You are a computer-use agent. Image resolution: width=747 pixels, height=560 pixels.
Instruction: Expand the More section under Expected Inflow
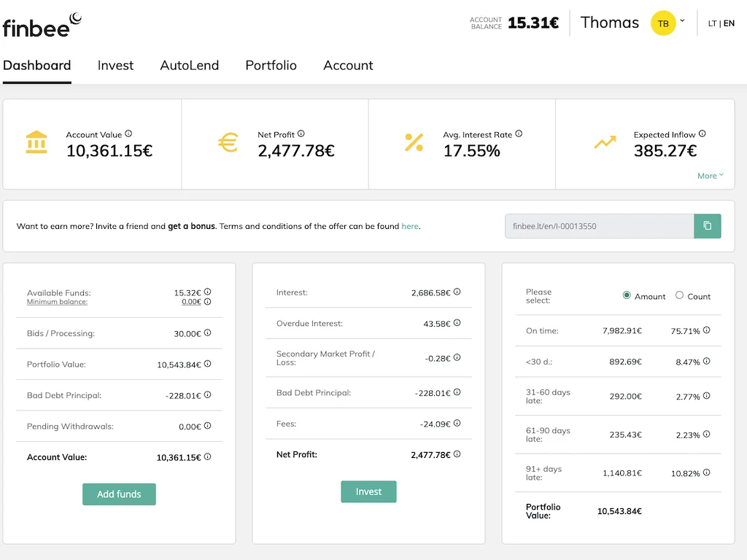coord(711,176)
